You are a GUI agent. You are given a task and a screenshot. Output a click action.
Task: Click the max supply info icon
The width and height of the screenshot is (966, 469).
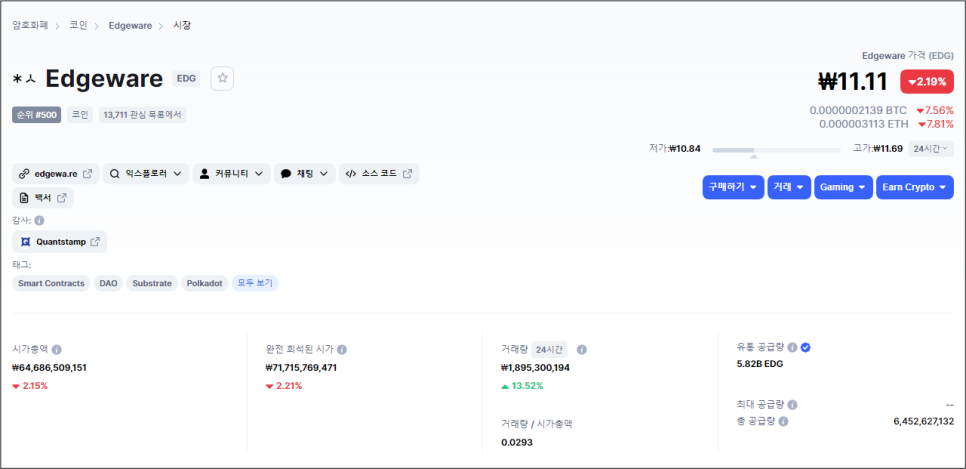(x=792, y=405)
